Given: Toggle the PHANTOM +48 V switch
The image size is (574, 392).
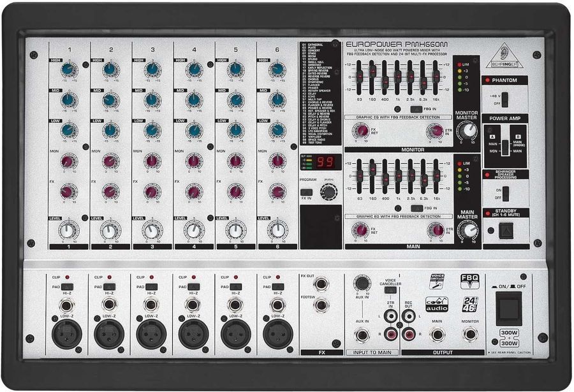Looking at the screenshot, I should point(505,99).
